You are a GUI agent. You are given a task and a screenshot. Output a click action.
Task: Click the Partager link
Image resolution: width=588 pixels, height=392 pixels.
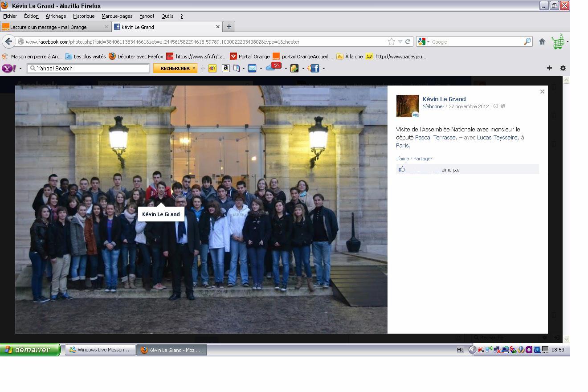(423, 159)
